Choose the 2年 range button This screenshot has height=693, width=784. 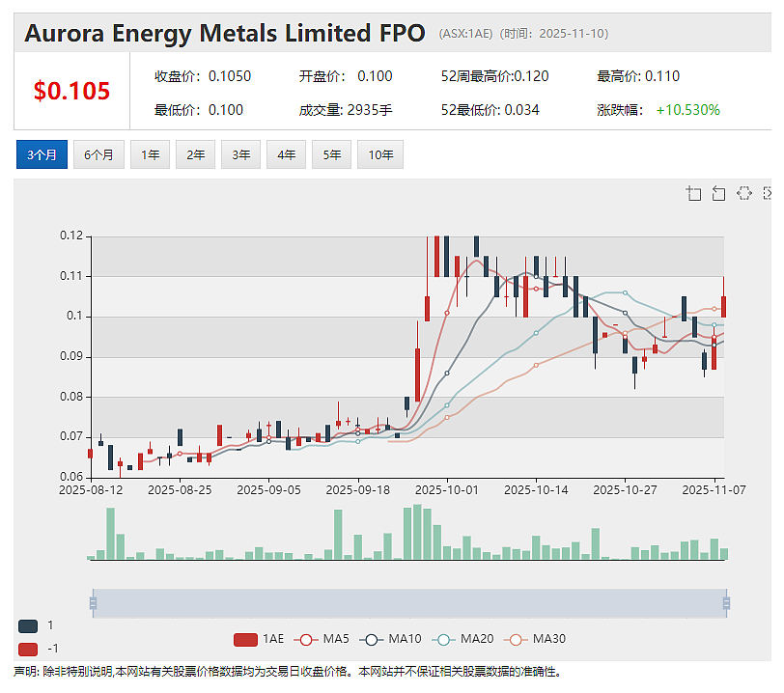(195, 154)
